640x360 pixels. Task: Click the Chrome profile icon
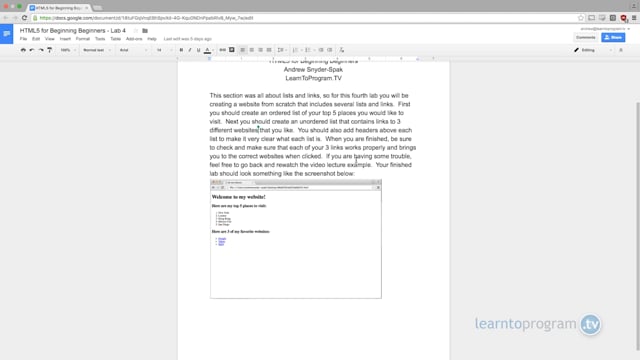click(634, 6)
